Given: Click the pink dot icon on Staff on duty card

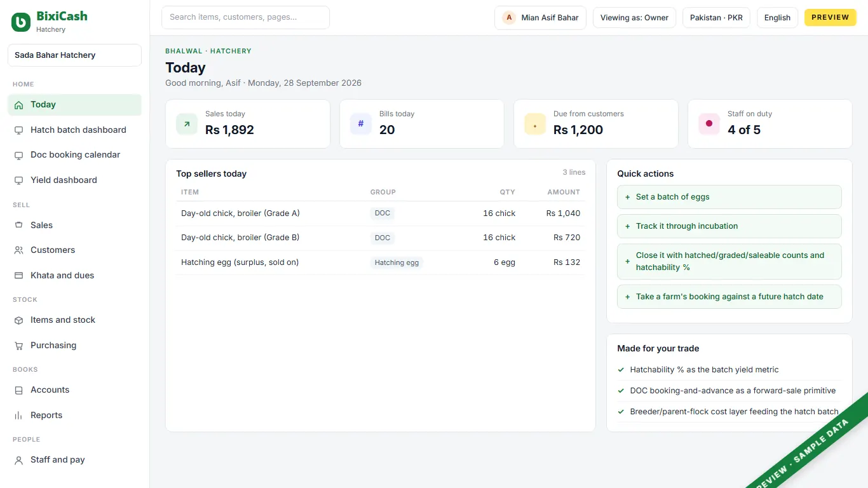Looking at the screenshot, I should tap(709, 124).
